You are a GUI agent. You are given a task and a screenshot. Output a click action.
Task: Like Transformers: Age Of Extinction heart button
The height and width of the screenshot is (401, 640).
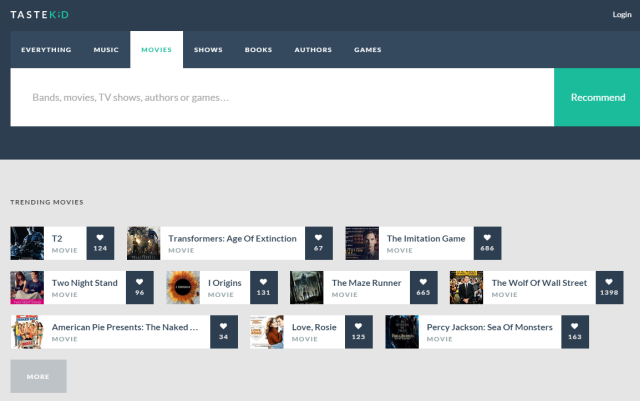point(319,243)
